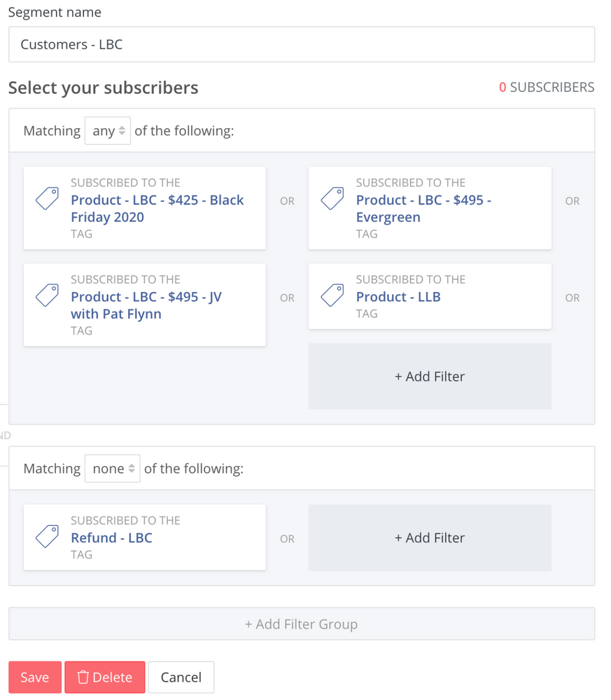The height and width of the screenshot is (700, 611).
Task: Click the tag icon next to Product - LLB
Action: point(332,295)
